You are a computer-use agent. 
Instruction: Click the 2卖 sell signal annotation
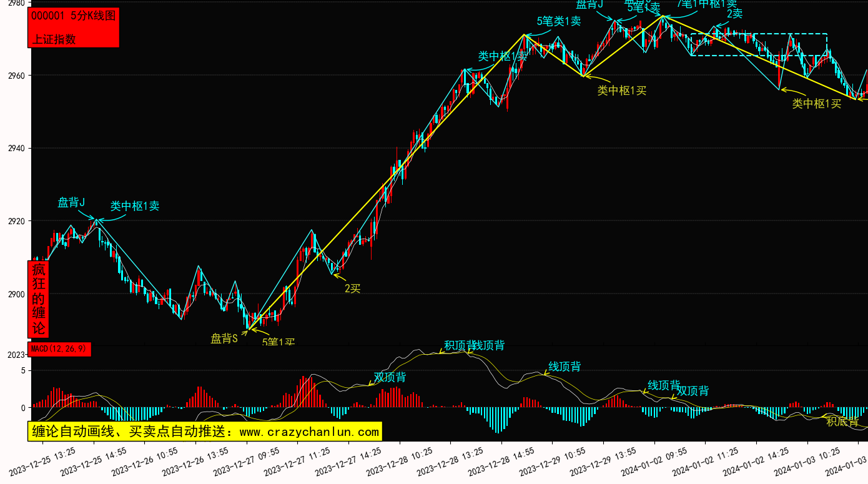pyautogui.click(x=734, y=14)
